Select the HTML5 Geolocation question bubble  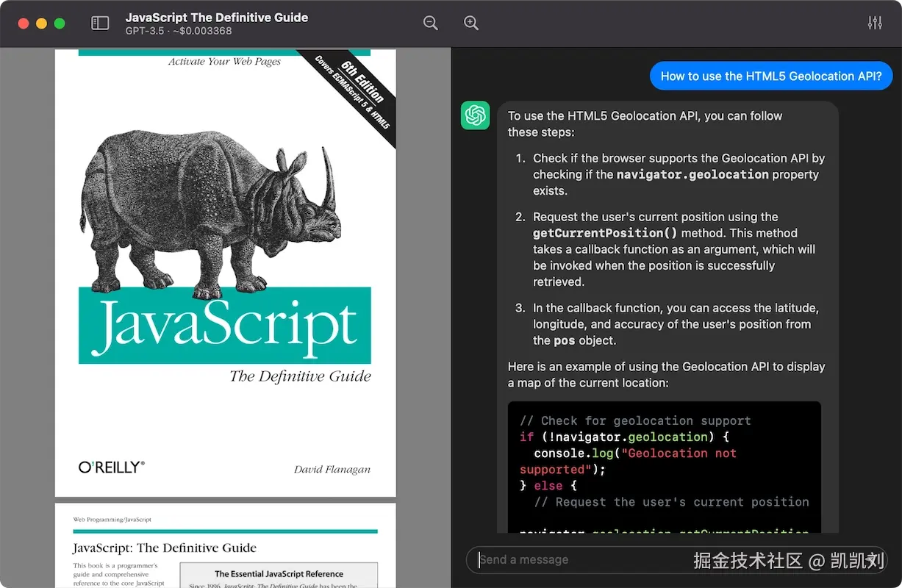click(770, 76)
